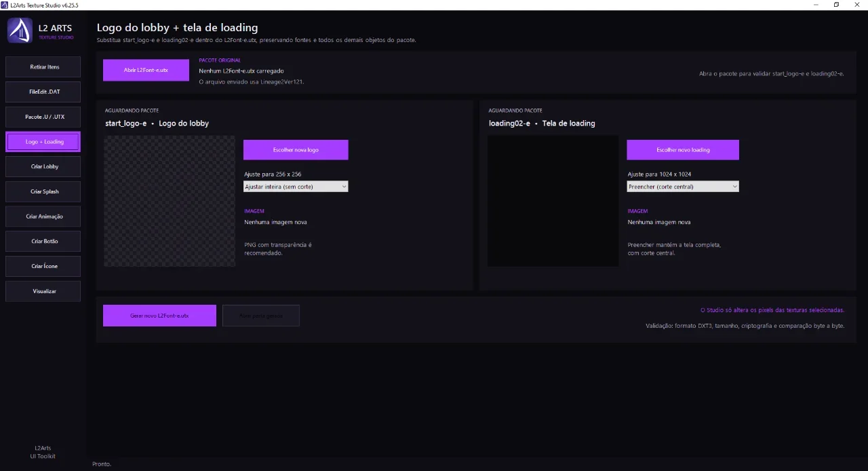Click Gerar novo L2Font-e.utx button
The height and width of the screenshot is (471, 868).
click(159, 316)
